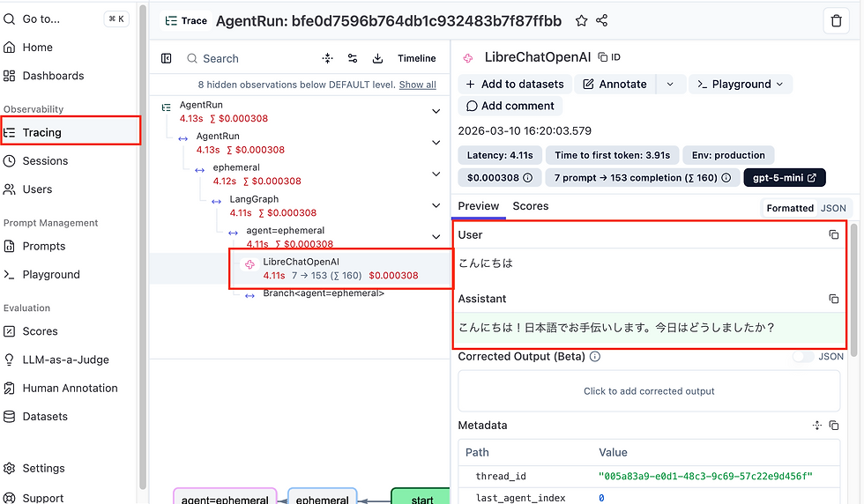The height and width of the screenshot is (504, 864).
Task: Open the Go to search icon
Action: (x=10, y=19)
